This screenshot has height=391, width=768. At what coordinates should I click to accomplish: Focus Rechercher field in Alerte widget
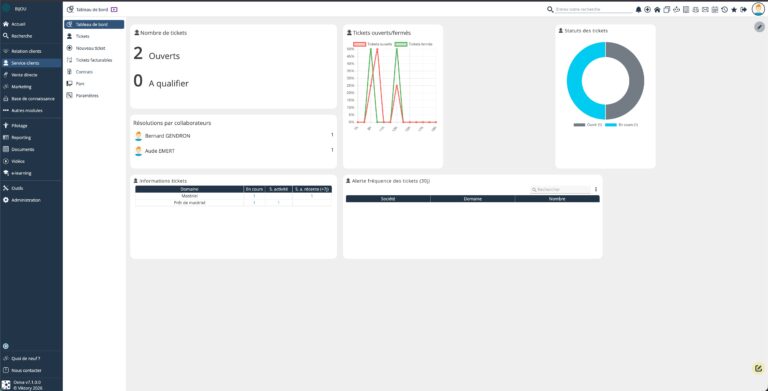point(561,189)
